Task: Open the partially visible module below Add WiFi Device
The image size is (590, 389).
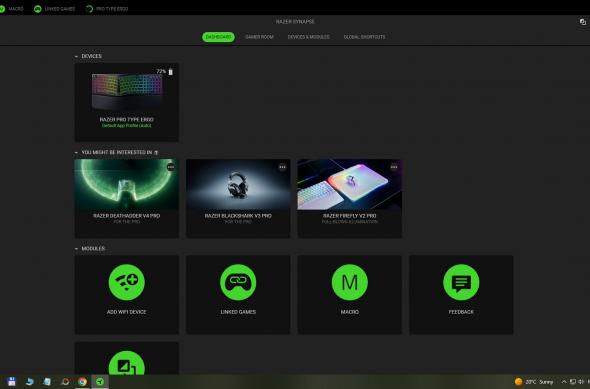Action: [126, 358]
